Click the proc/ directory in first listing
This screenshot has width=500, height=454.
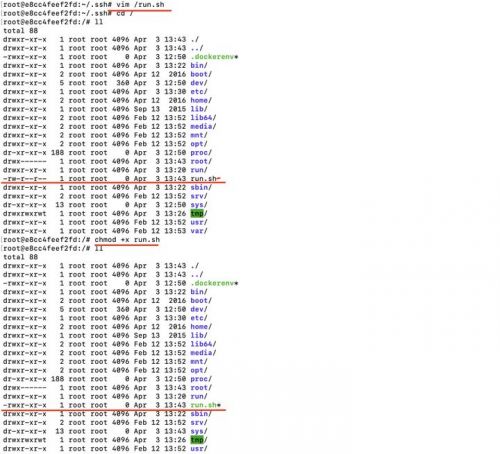click(x=201, y=153)
